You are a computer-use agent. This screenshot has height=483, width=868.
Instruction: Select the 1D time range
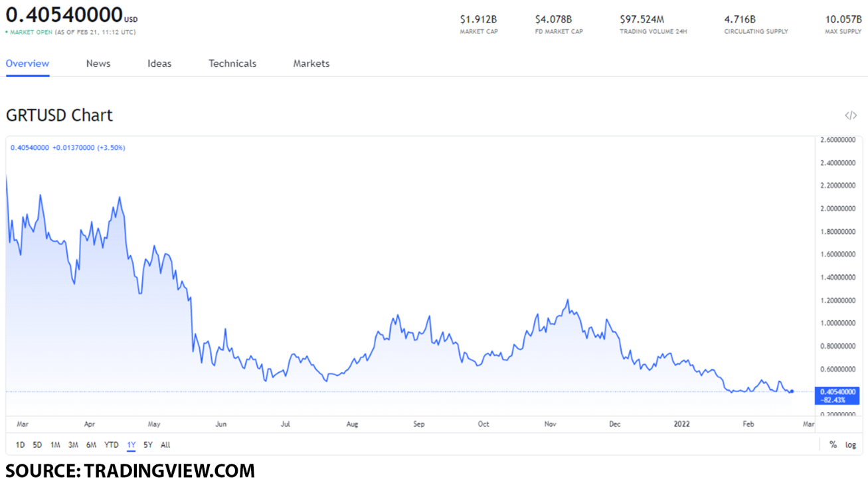click(x=20, y=445)
